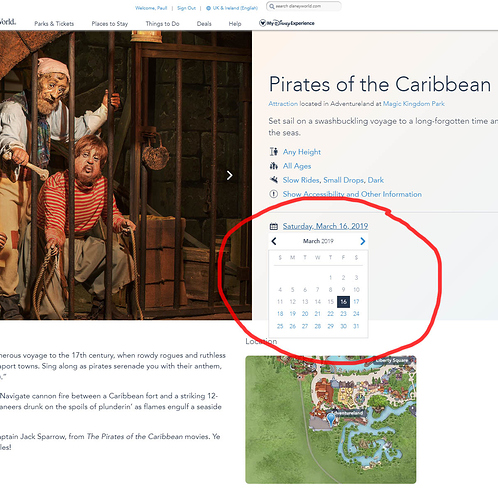Open the Magic Kingdom Park link
The width and height of the screenshot is (498, 500).
(414, 104)
